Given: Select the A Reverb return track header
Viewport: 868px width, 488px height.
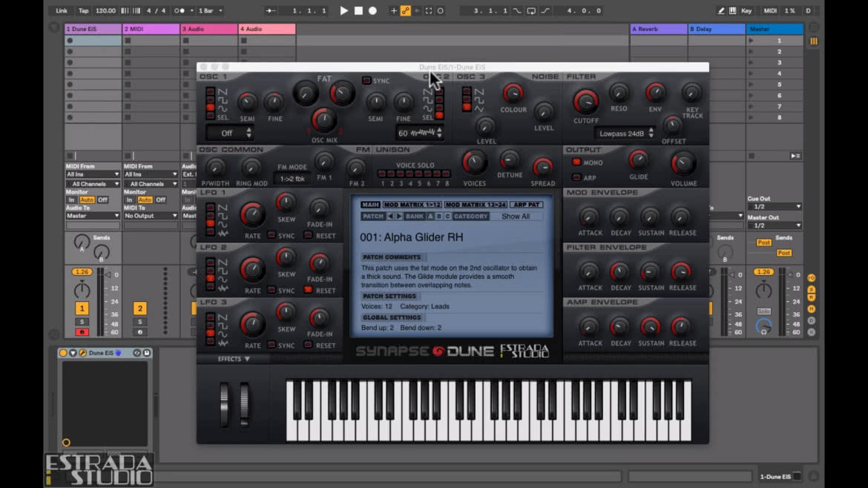Looking at the screenshot, I should [x=658, y=29].
